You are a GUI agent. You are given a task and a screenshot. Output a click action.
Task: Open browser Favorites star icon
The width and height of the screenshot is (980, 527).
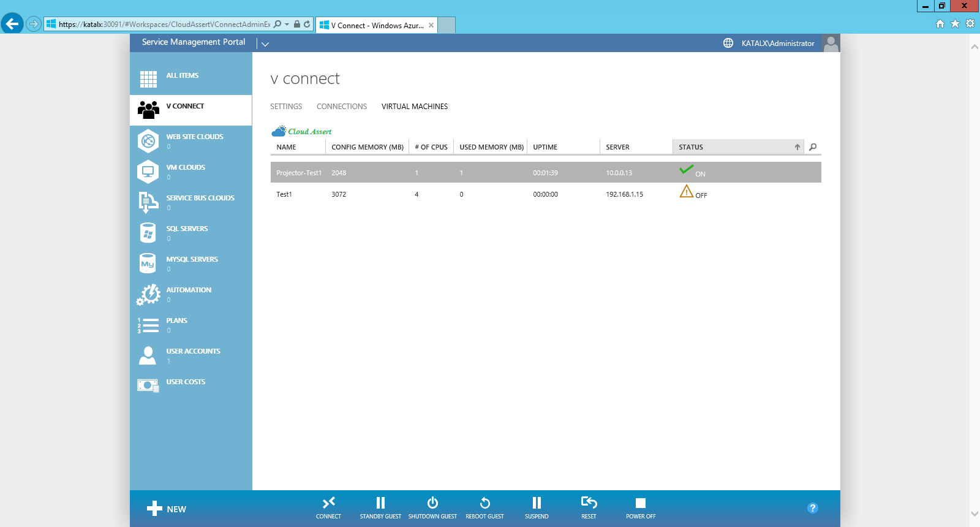click(955, 24)
